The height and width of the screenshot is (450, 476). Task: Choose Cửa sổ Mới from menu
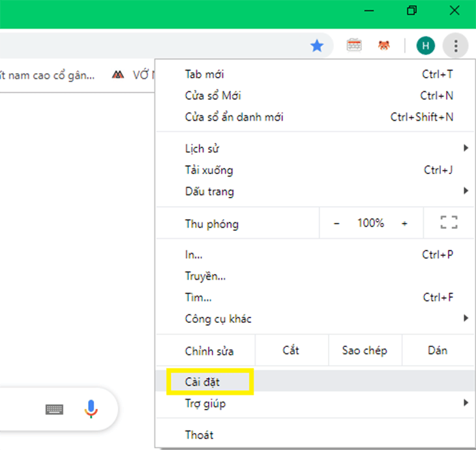(x=315, y=96)
